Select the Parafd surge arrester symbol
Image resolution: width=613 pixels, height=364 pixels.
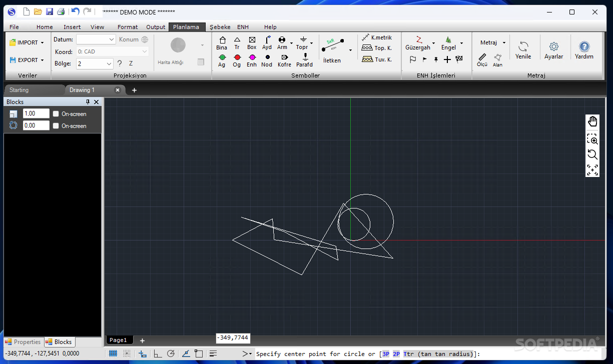[x=304, y=60]
